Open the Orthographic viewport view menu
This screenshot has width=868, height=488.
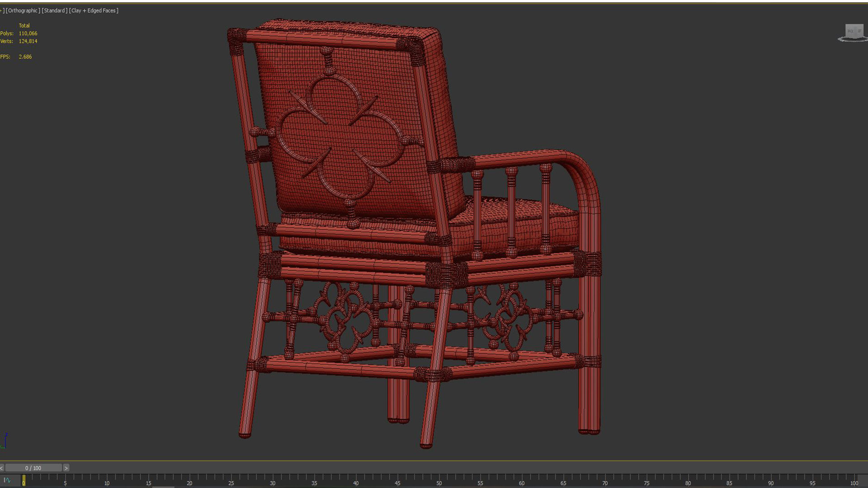tap(23, 10)
